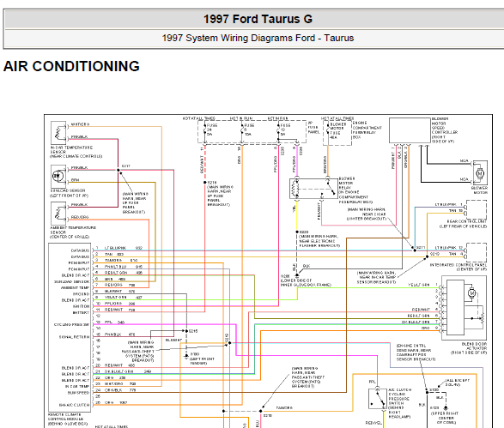
Task: Click pin 9 "YEL/LT GRN" wire label
Action: (x=116, y=298)
